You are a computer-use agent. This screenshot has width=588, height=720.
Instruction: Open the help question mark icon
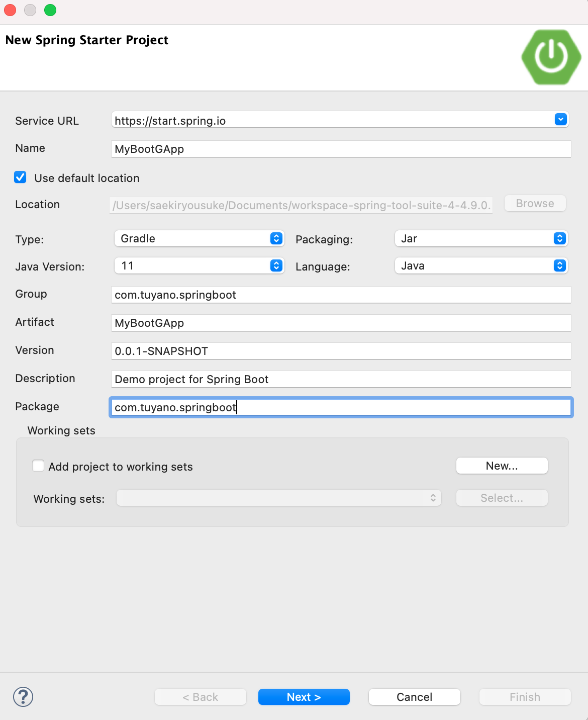tap(22, 697)
